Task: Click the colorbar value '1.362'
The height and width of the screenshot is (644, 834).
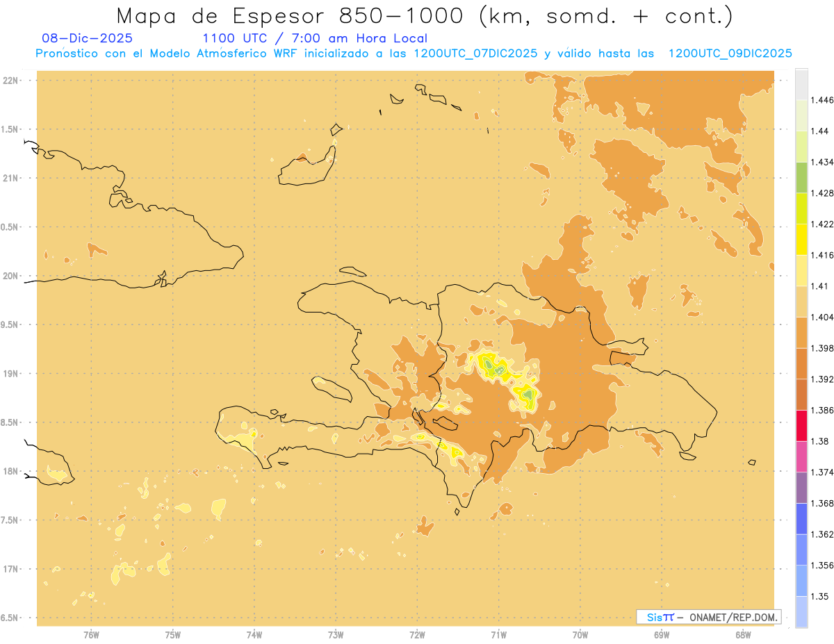Action: (x=823, y=534)
